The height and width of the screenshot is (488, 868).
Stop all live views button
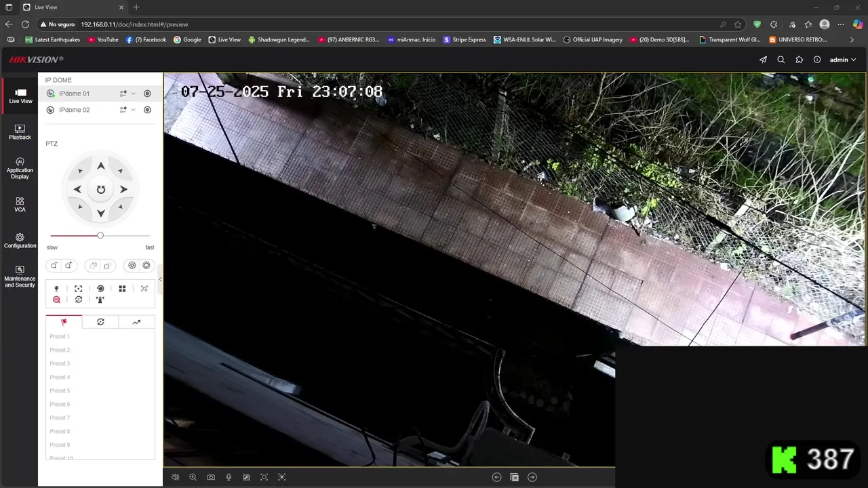(x=514, y=477)
